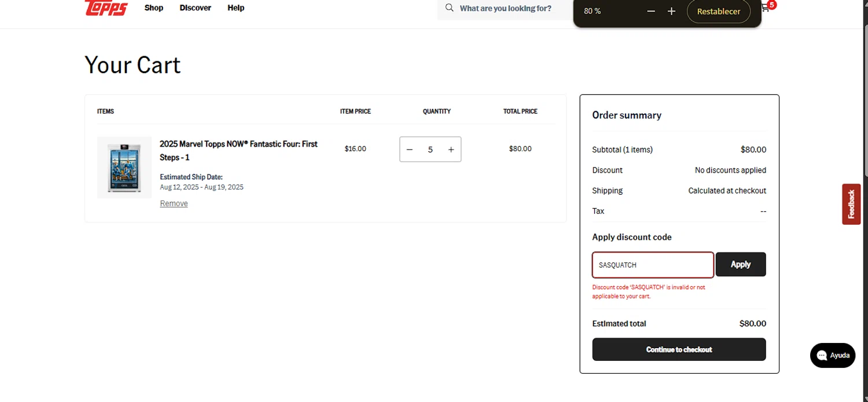
Task: Decrease item quantity with the minus button
Action: [410, 149]
